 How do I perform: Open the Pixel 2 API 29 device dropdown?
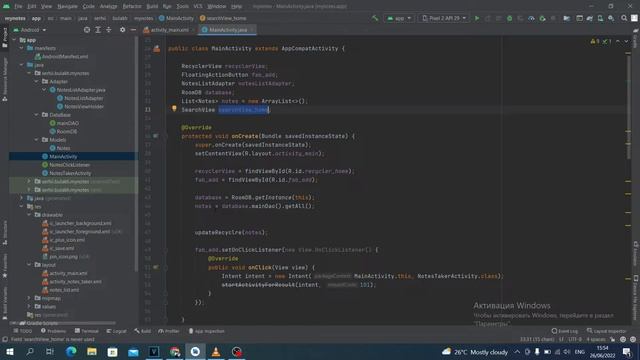click(443, 18)
